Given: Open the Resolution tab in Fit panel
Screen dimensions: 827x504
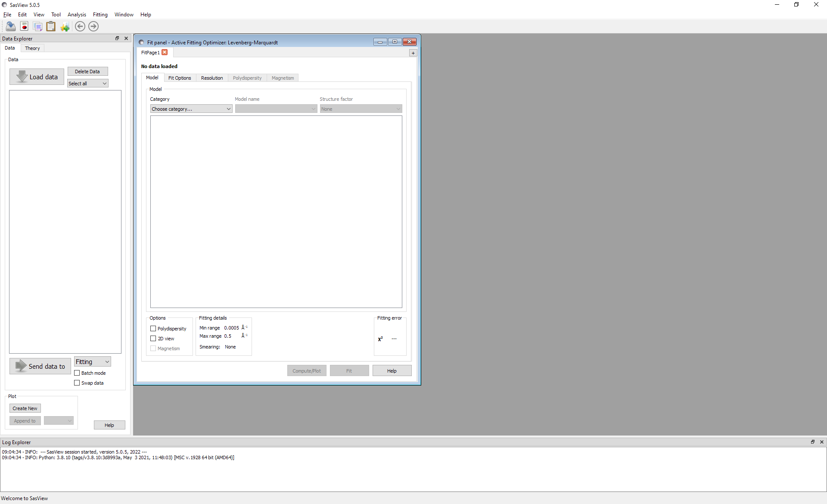Looking at the screenshot, I should [x=212, y=78].
